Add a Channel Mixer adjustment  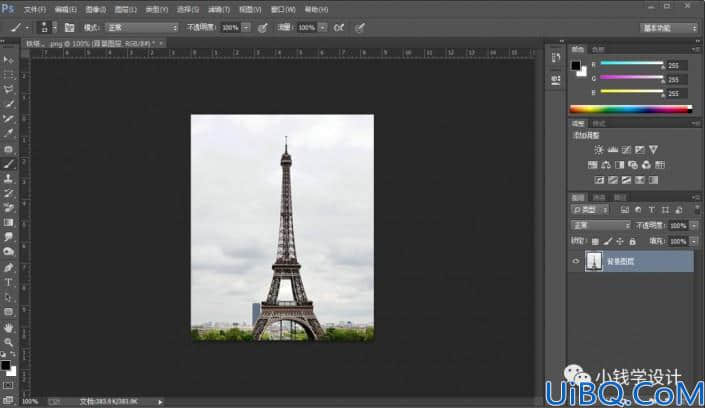[646, 165]
